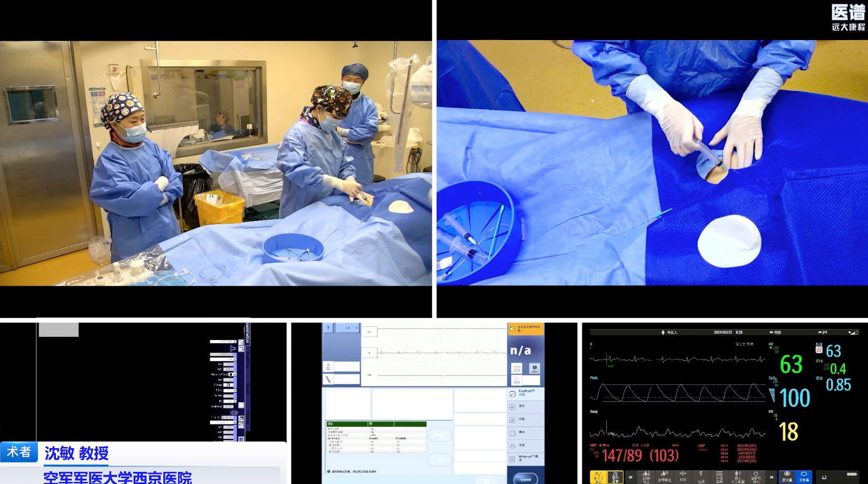Tap the orange locating-device status banner
868x484 pixels.
point(525,328)
